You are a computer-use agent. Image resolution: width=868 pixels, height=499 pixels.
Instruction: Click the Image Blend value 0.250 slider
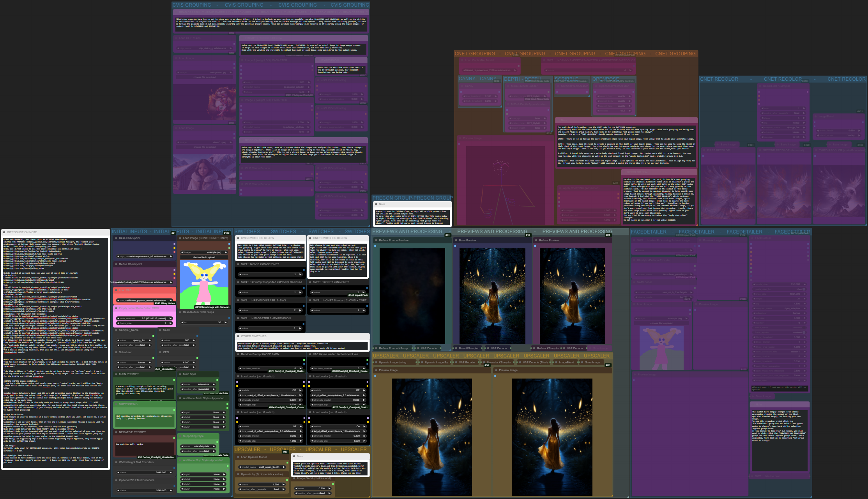314,488
